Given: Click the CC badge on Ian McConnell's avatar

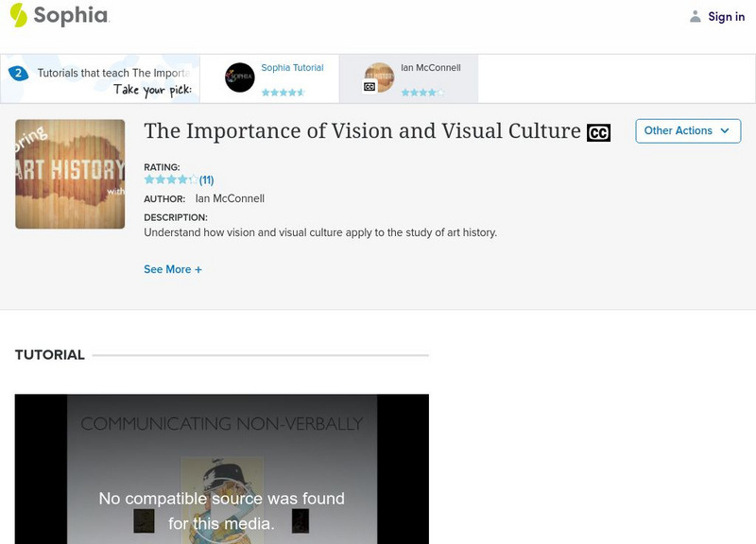Looking at the screenshot, I should tap(369, 87).
